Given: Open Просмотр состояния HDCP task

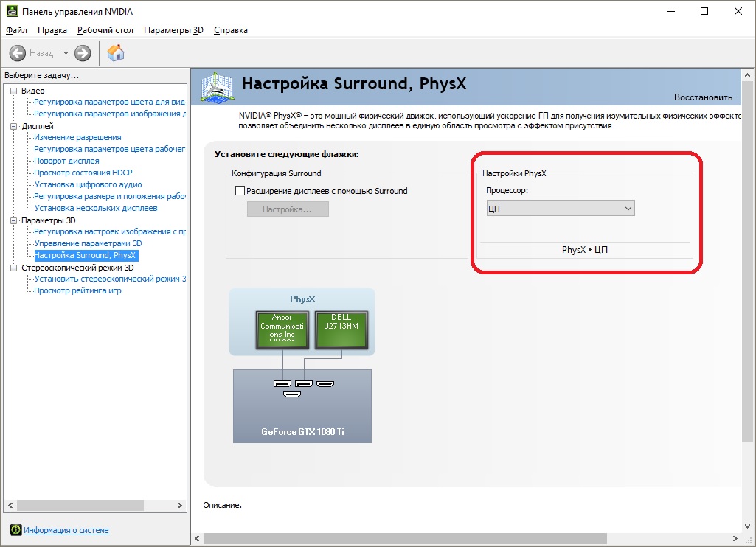Looking at the screenshot, I should [x=83, y=173].
